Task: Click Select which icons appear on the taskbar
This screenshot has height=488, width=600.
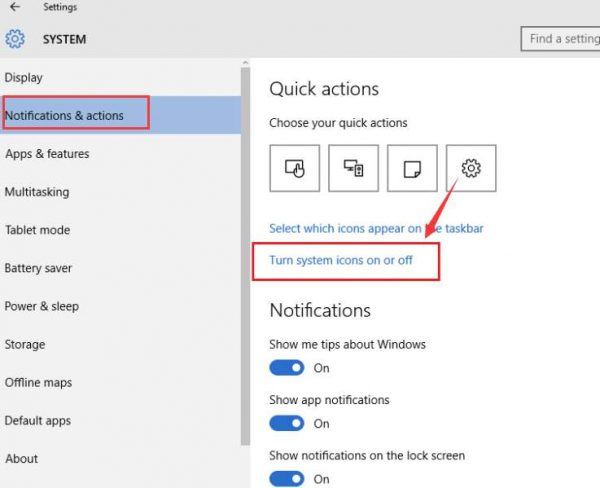Action: coord(376,228)
